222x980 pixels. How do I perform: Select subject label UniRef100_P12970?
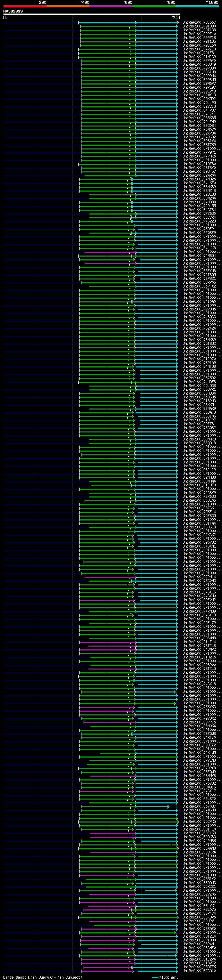[199, 359]
